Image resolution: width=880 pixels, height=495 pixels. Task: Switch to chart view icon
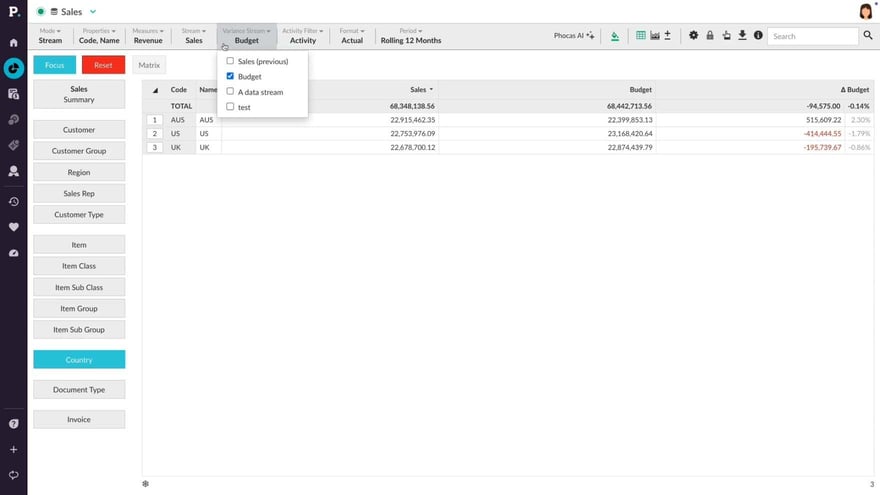[x=654, y=36]
